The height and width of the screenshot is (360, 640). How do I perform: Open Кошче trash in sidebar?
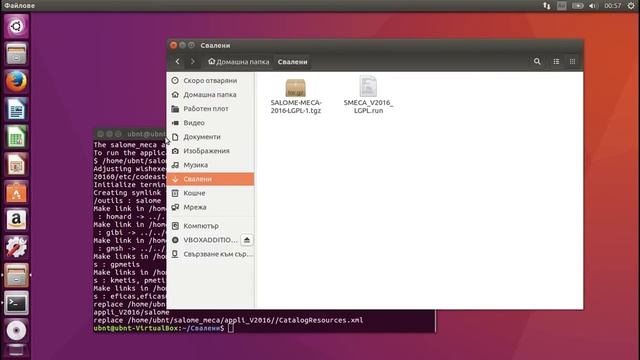(x=210, y=193)
